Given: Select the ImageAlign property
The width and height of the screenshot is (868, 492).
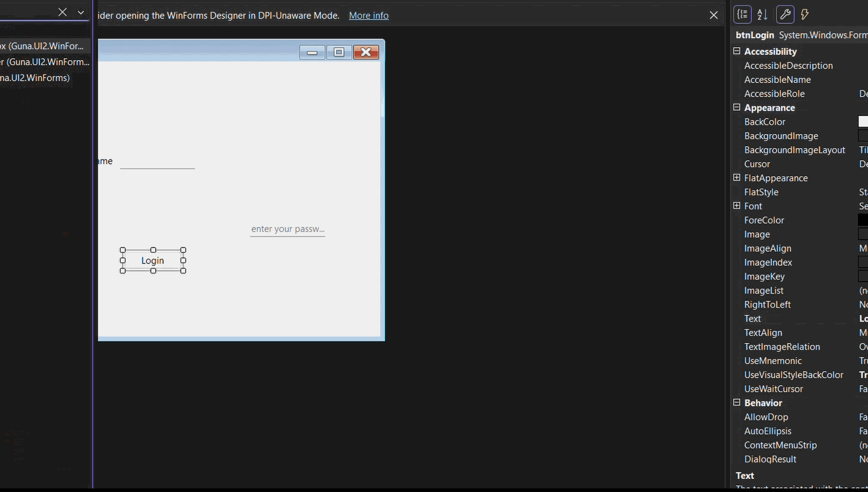Looking at the screenshot, I should pyautogui.click(x=768, y=248).
